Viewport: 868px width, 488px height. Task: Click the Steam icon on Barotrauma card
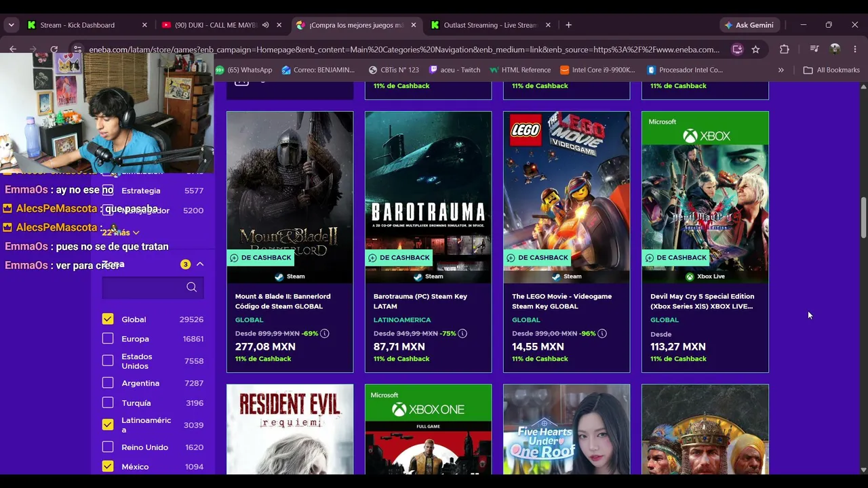point(417,277)
